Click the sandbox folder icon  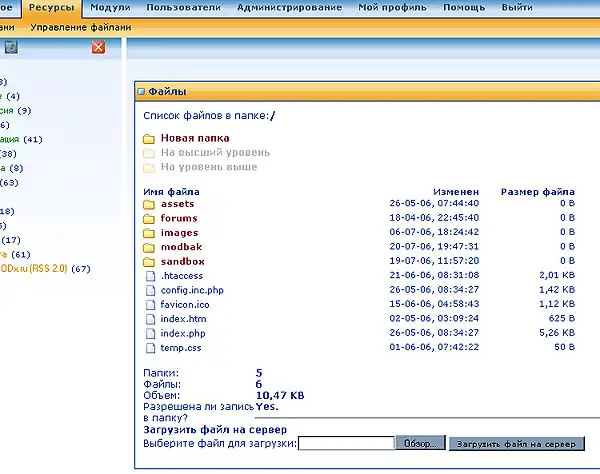coord(149,262)
